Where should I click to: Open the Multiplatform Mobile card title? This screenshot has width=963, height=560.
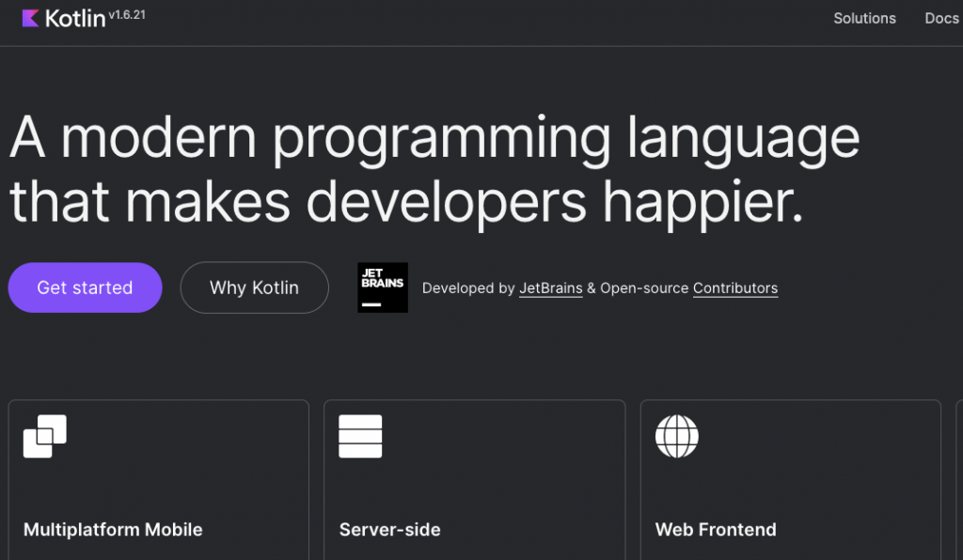coord(113,529)
